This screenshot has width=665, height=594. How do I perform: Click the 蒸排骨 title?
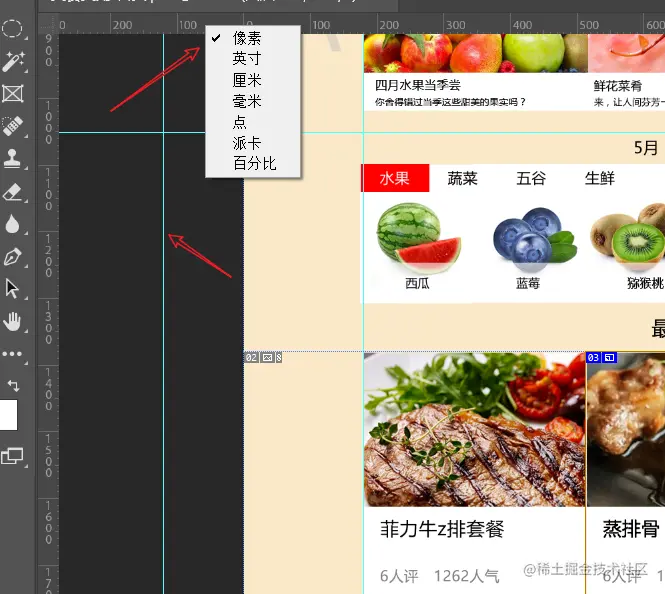tap(631, 529)
